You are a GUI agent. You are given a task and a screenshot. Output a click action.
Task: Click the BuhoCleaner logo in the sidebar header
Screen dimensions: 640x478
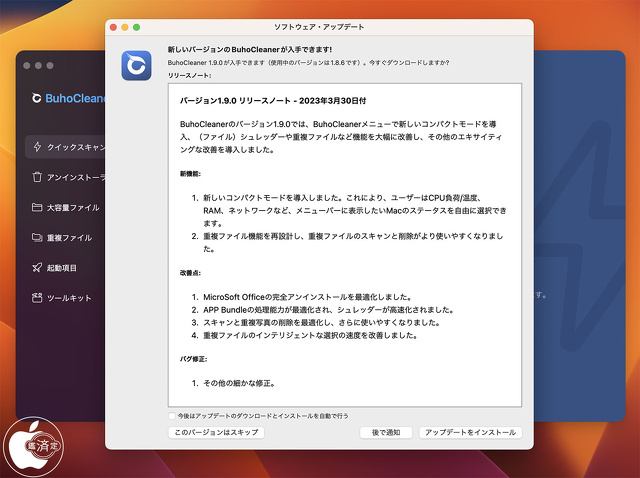(x=37, y=98)
